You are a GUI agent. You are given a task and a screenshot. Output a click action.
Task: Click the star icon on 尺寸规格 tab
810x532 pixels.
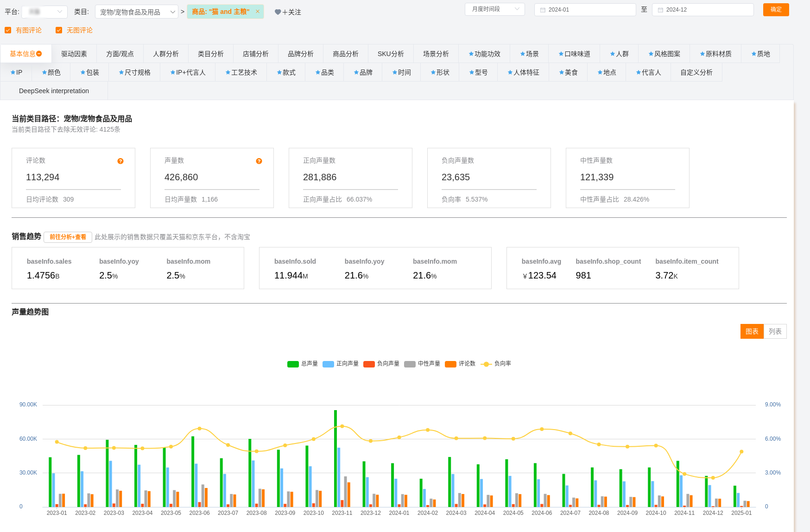pos(121,73)
